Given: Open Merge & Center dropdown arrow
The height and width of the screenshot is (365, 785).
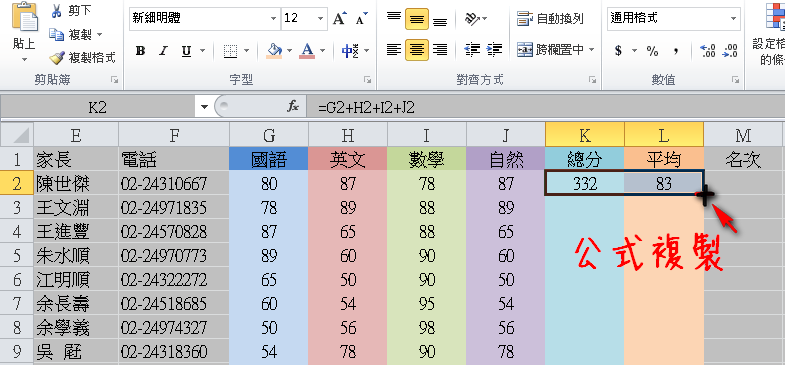Looking at the screenshot, I should (x=591, y=50).
